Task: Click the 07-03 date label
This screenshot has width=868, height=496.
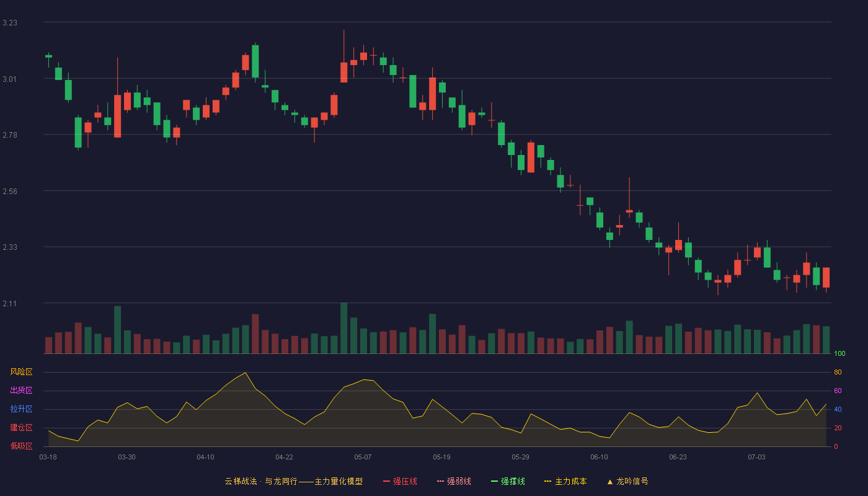Action: tap(756, 457)
